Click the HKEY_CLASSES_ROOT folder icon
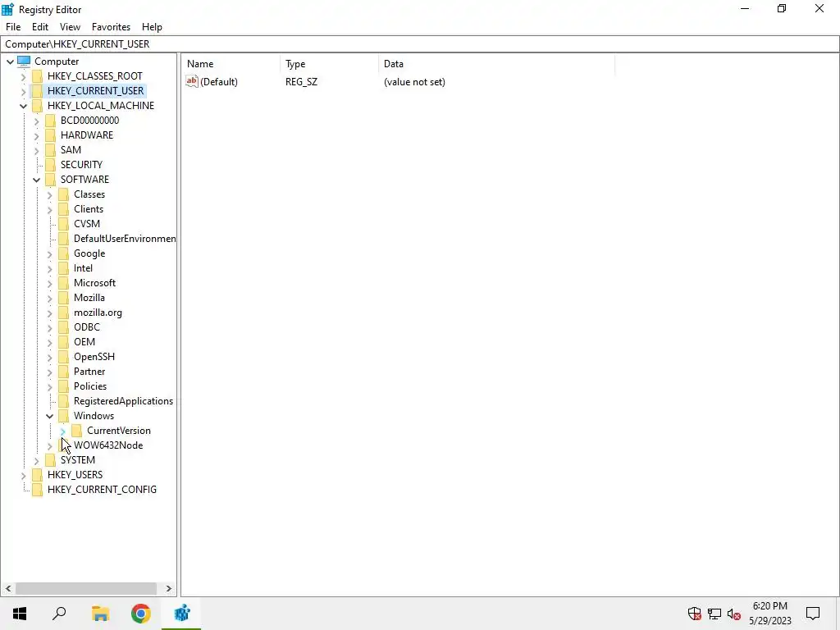This screenshot has height=630, width=840. pos(37,76)
